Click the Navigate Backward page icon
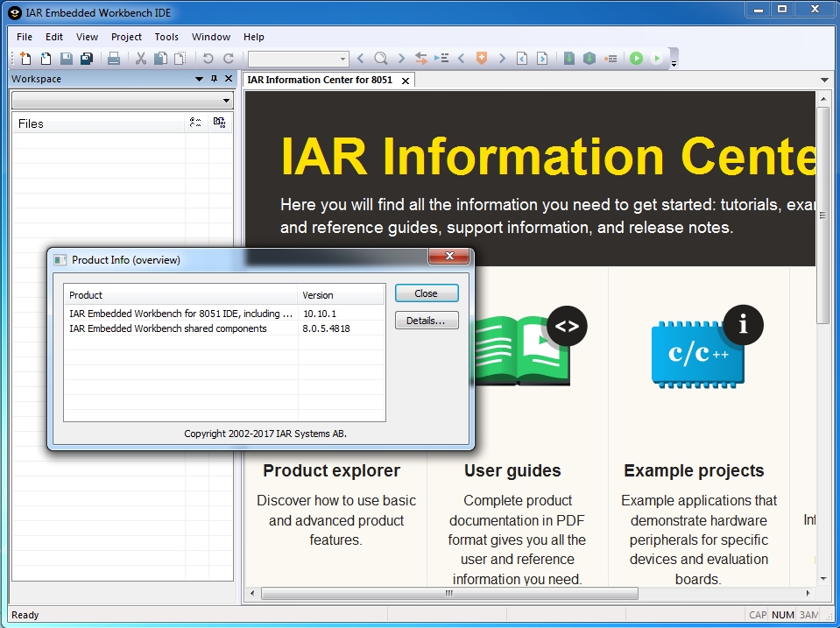This screenshot has width=840, height=628. [x=522, y=59]
